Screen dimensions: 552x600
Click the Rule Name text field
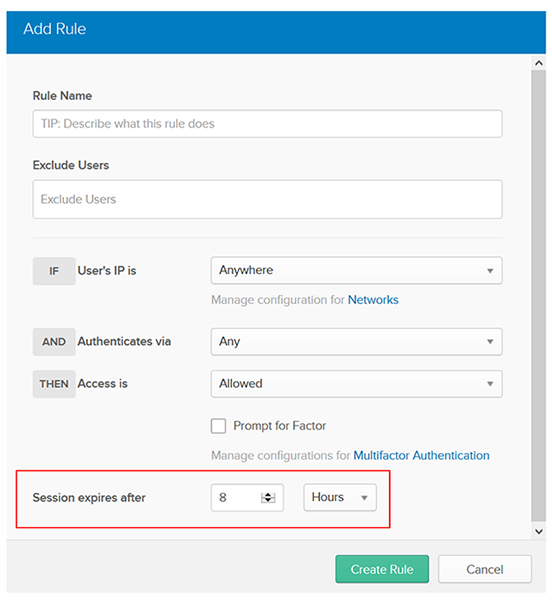pos(267,124)
